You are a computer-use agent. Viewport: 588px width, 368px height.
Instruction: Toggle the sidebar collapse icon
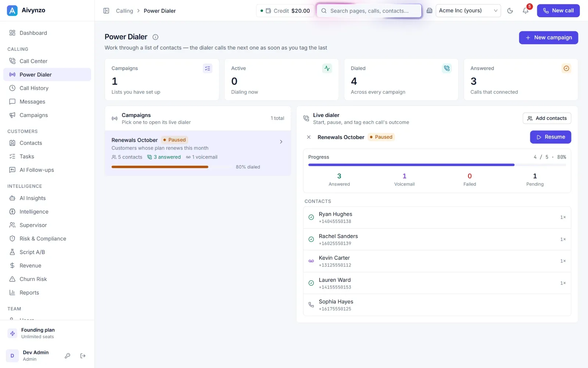106,11
